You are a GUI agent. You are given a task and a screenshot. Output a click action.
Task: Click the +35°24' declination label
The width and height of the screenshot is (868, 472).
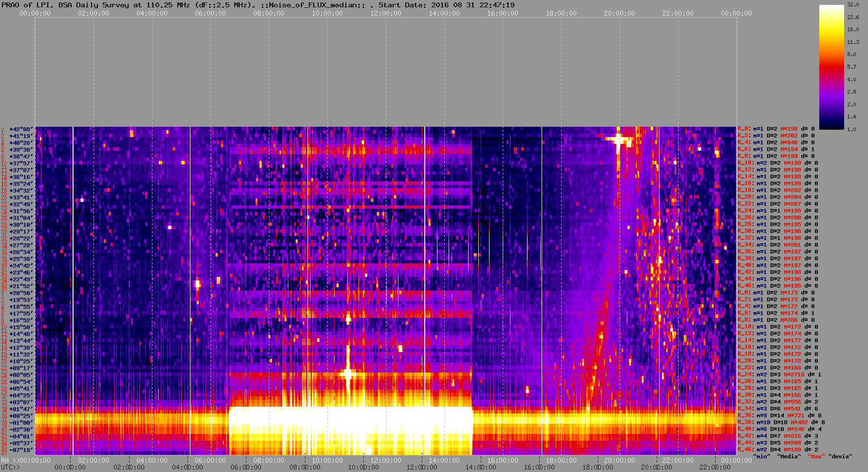(x=21, y=184)
